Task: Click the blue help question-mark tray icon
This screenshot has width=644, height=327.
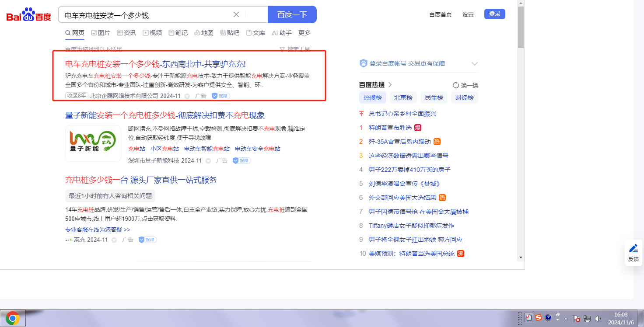Action: [548, 318]
